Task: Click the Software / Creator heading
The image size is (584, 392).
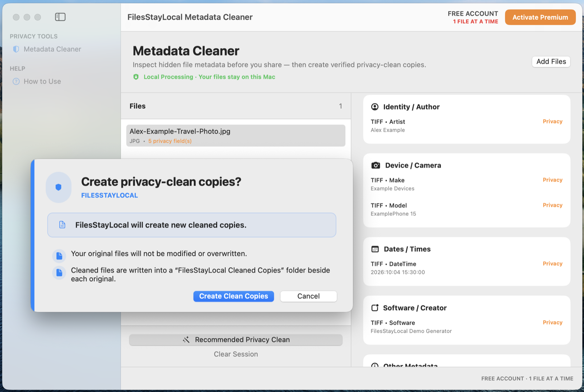Action: [415, 308]
